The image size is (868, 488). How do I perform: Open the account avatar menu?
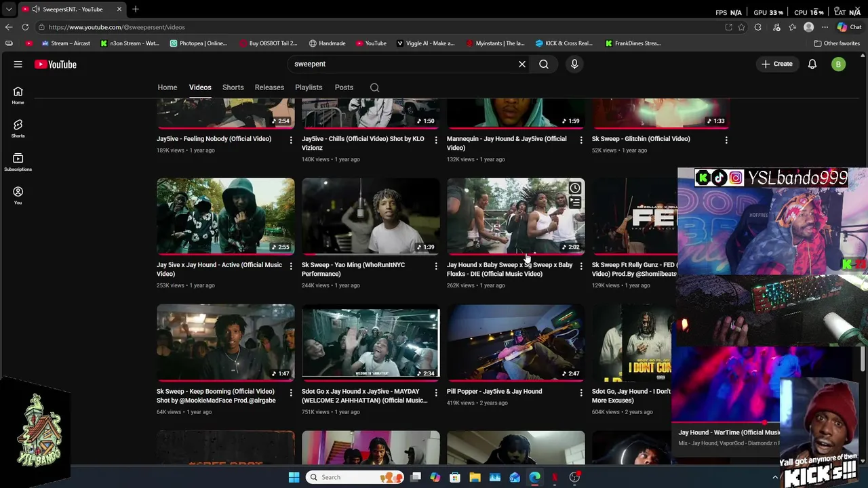point(839,64)
